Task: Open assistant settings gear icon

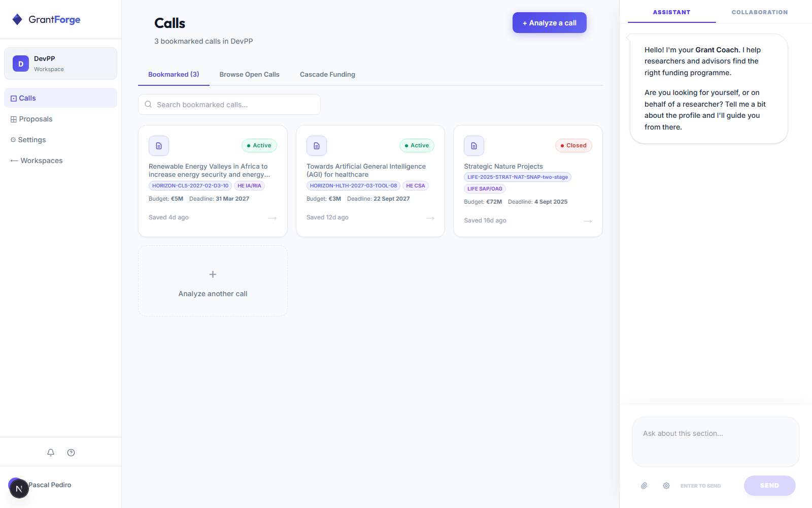Action: click(x=666, y=486)
